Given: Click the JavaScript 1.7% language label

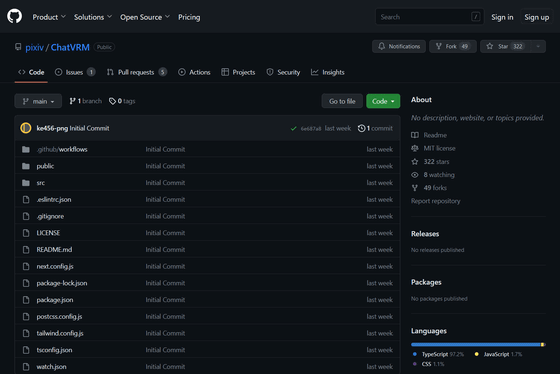Looking at the screenshot, I should [498, 354].
